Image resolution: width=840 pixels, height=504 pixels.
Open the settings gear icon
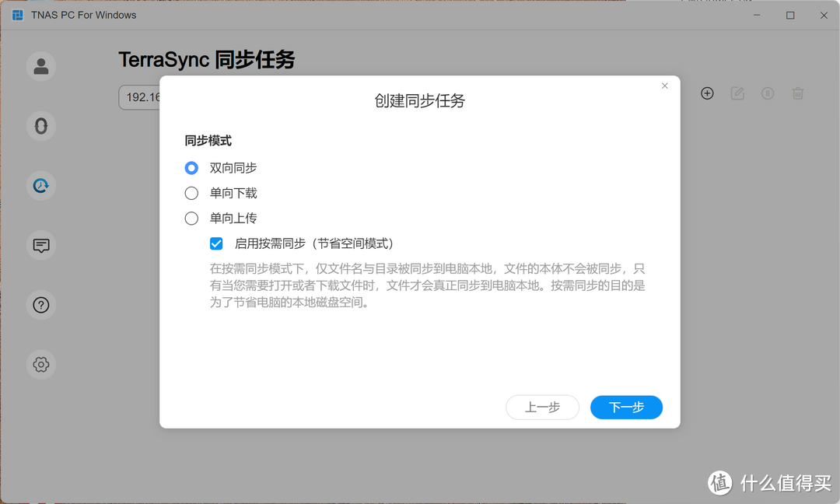pos(40,364)
